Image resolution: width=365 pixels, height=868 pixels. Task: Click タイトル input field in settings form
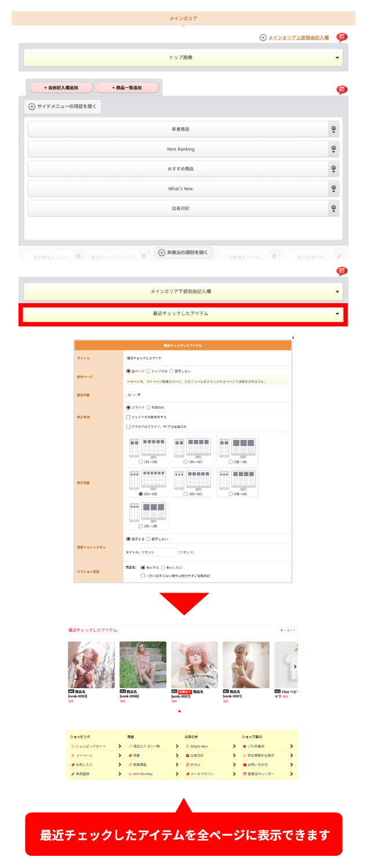tap(144, 358)
